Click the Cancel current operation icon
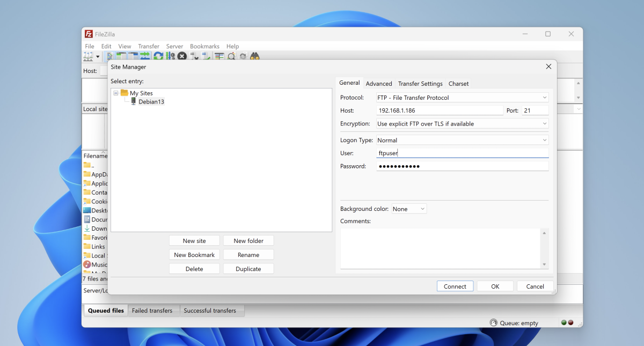This screenshot has height=346, width=644. [x=182, y=56]
